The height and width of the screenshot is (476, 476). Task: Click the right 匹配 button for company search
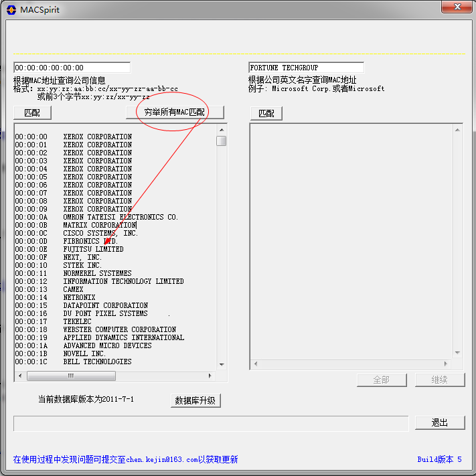coord(266,114)
